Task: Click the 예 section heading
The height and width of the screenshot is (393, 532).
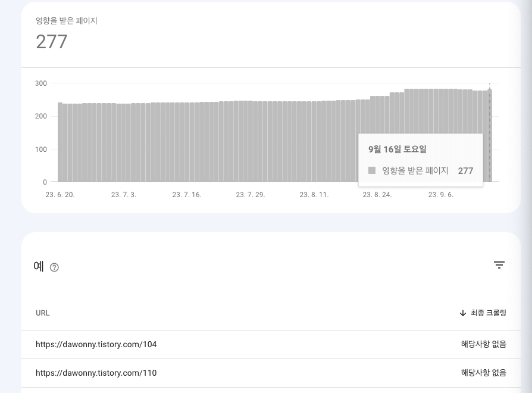Action: click(39, 266)
